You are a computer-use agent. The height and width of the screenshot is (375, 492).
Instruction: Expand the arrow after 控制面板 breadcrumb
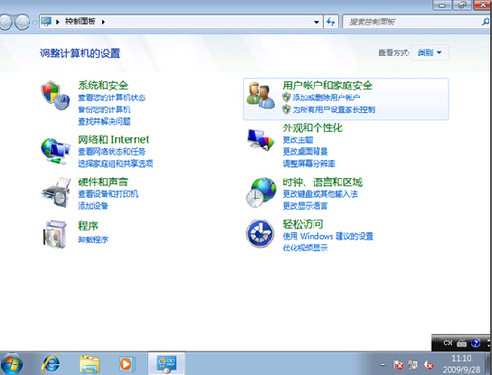(103, 22)
